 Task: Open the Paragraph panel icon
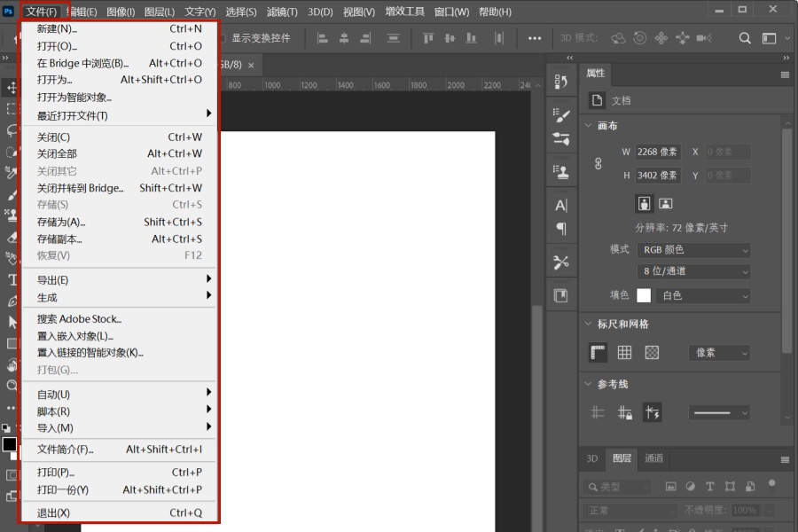(561, 229)
